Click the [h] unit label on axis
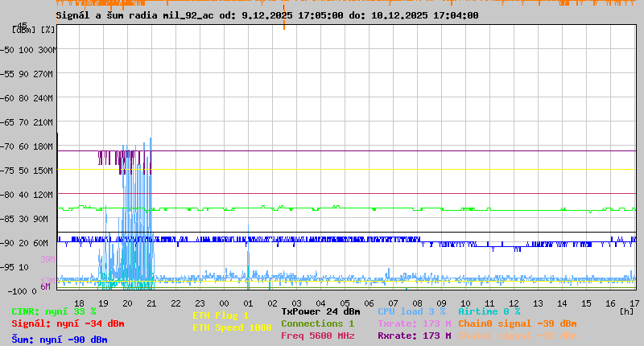 pyautogui.click(x=626, y=309)
